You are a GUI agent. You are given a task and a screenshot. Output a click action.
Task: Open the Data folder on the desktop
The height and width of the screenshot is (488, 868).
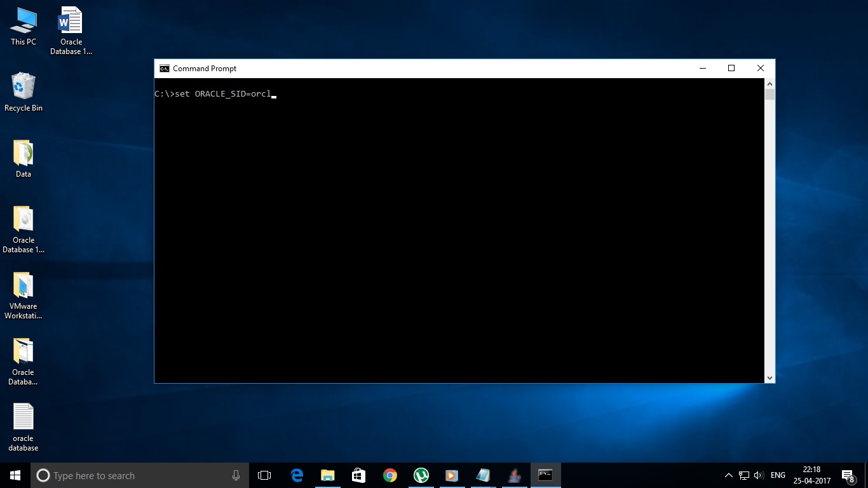click(23, 156)
